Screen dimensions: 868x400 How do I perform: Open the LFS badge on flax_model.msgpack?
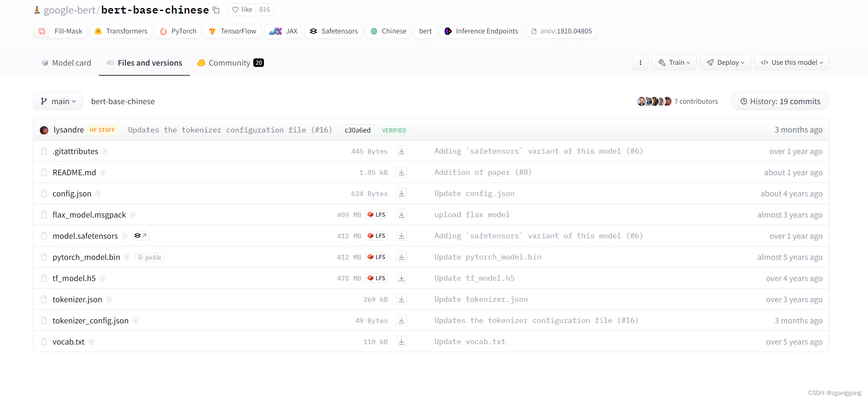[x=377, y=215]
